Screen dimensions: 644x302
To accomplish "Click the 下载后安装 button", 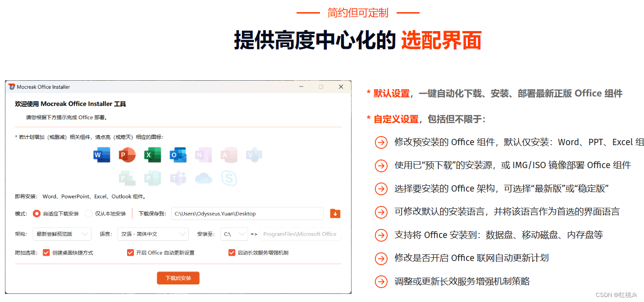I will tap(178, 278).
